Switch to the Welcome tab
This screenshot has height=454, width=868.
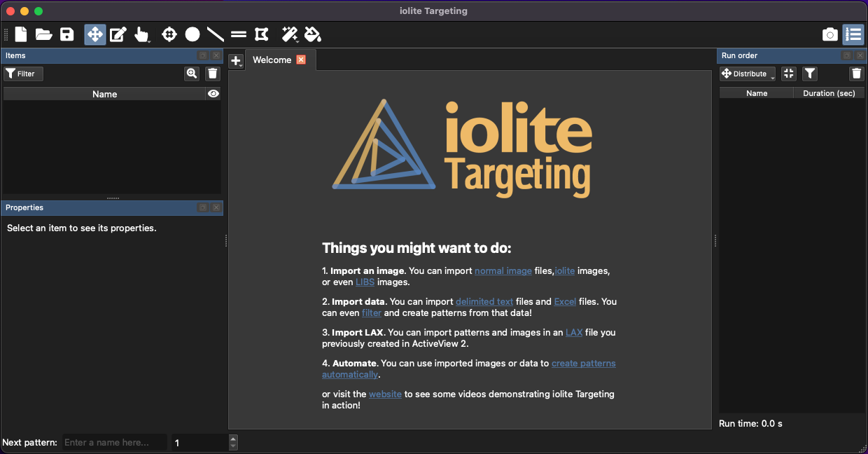273,60
